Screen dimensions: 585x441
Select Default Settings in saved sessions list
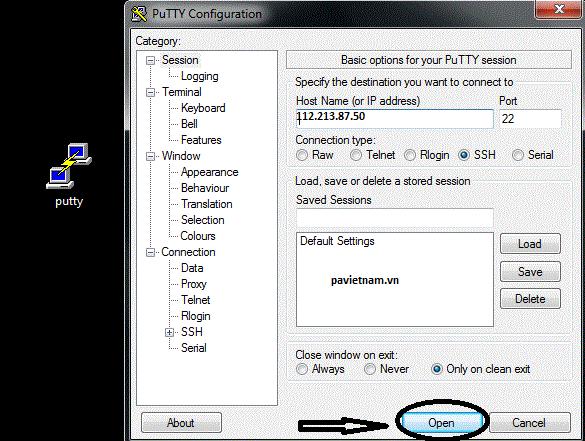pyautogui.click(x=337, y=241)
